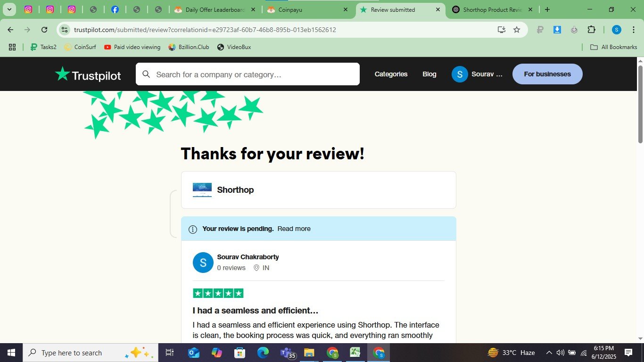Image resolution: width=644 pixels, height=362 pixels.
Task: Click the search magnifier icon
Action: (x=146, y=74)
